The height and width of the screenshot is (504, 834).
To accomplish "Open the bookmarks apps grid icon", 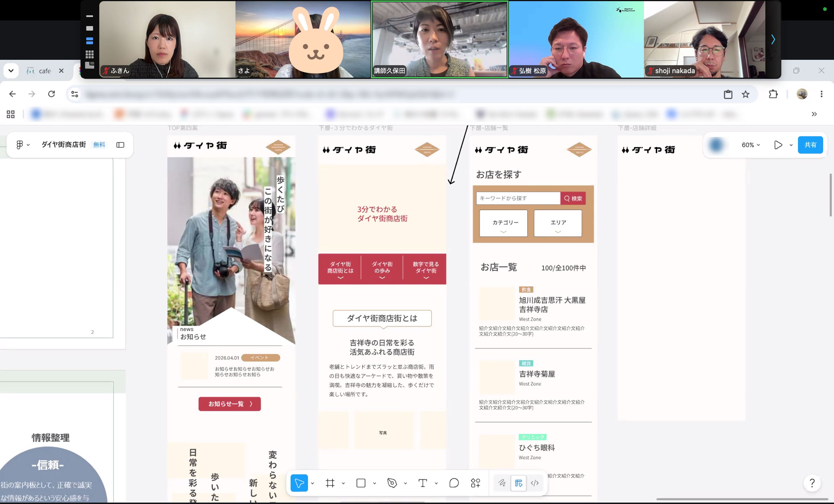I will pyautogui.click(x=10, y=114).
